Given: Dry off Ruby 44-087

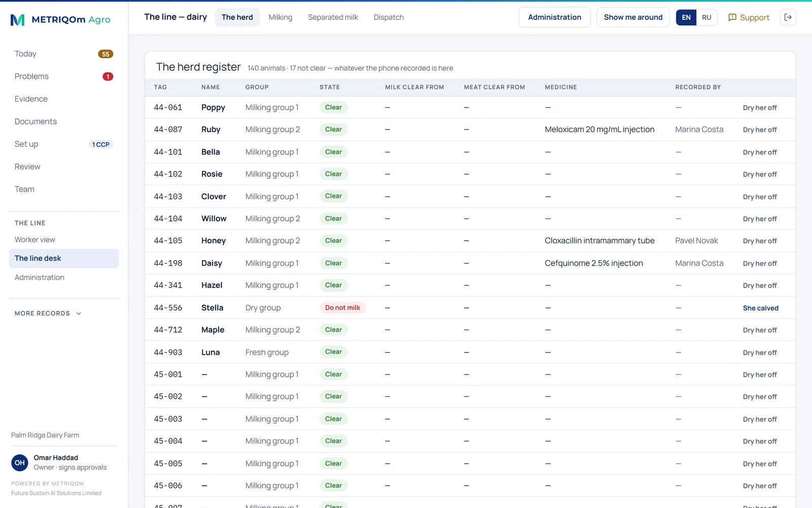Looking at the screenshot, I should 760,130.
